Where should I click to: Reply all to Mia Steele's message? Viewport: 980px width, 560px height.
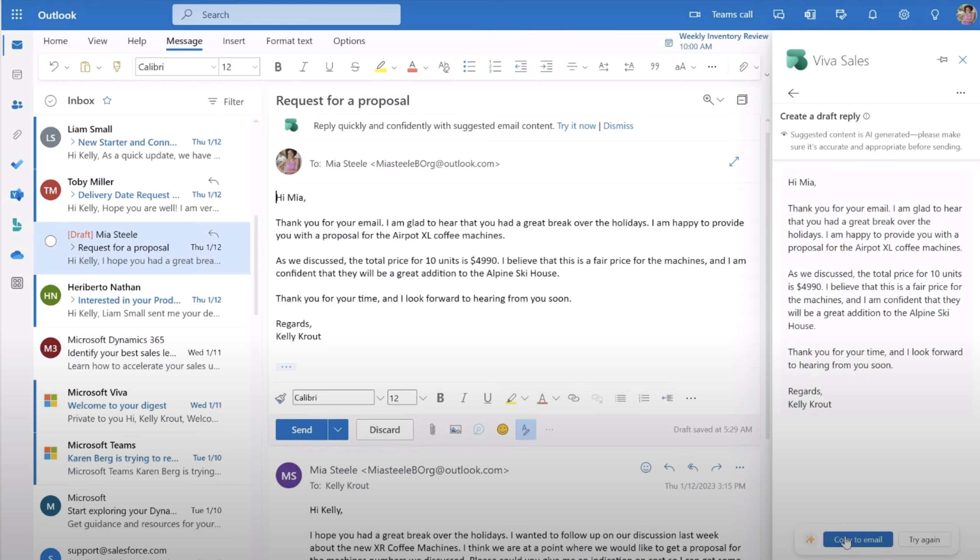(x=693, y=467)
